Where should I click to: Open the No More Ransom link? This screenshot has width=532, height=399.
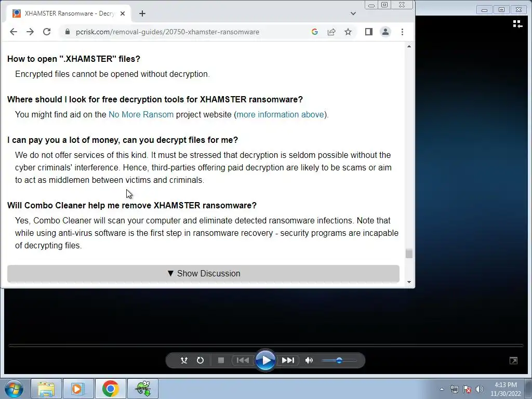[x=141, y=115]
